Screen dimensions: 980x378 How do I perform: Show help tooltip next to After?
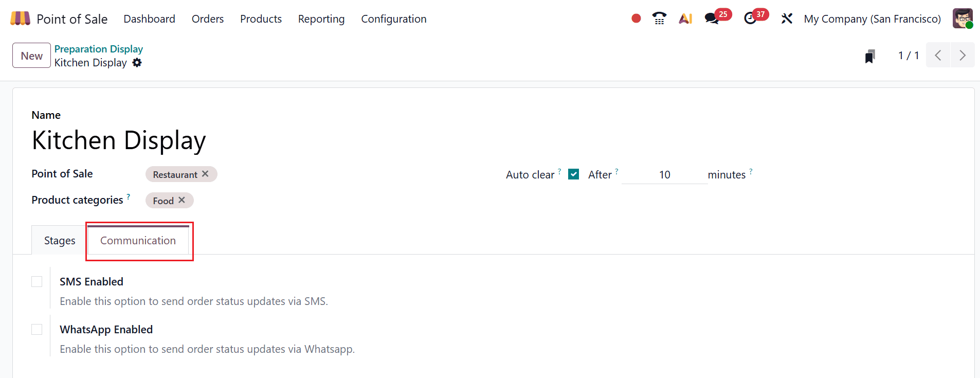(616, 171)
